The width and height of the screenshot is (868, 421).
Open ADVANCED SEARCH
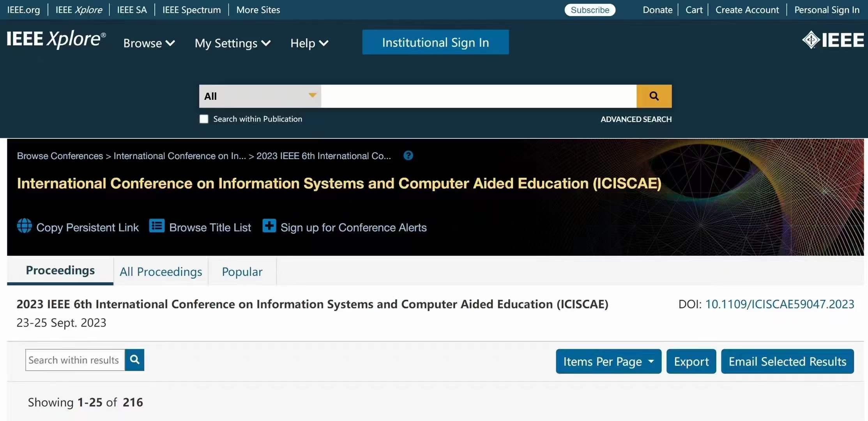point(636,119)
